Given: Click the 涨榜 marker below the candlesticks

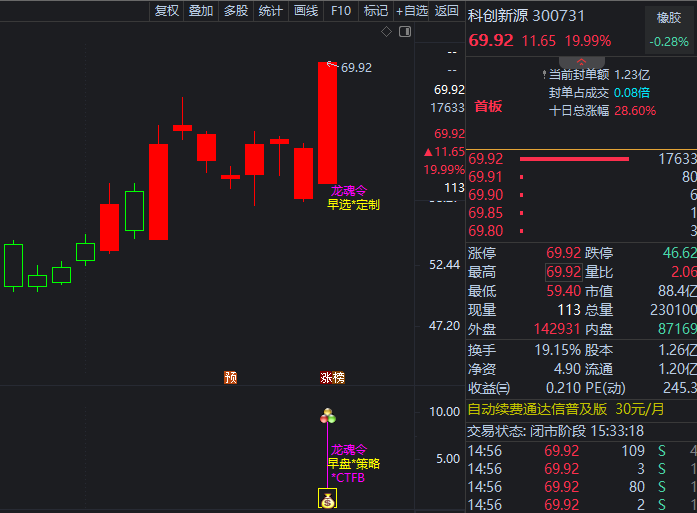Looking at the screenshot, I should [x=332, y=377].
